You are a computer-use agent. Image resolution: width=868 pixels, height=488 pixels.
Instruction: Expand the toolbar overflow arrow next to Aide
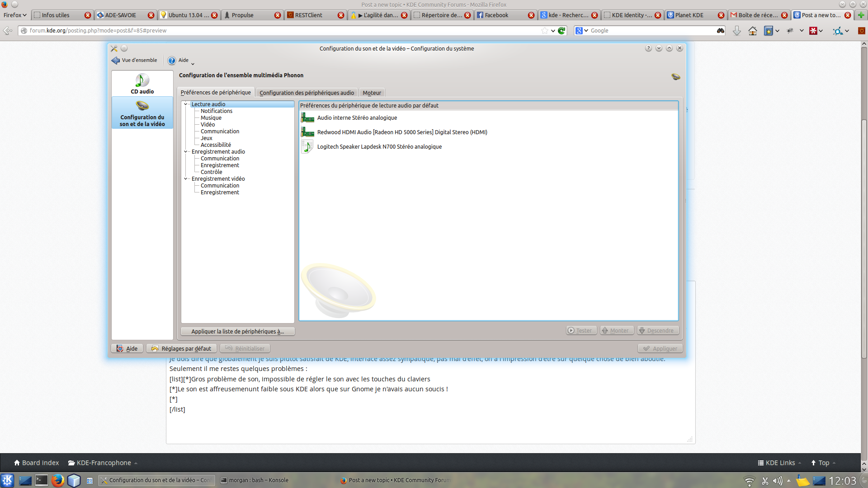[193, 64]
